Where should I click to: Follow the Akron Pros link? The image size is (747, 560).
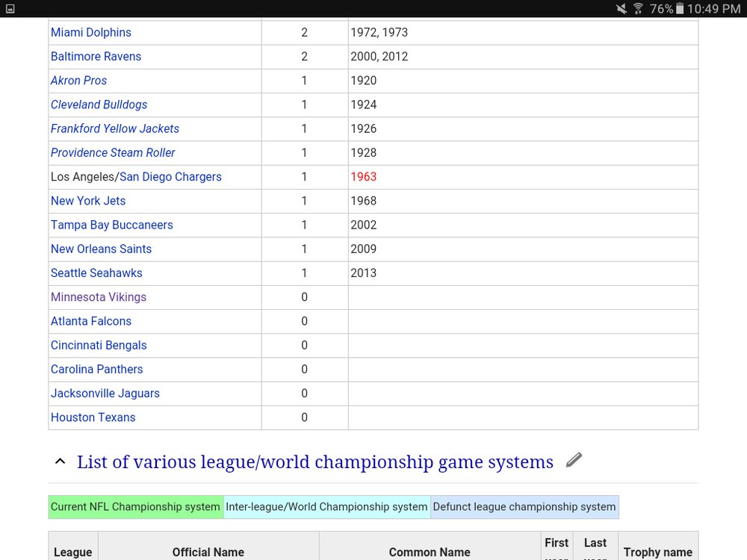[78, 81]
